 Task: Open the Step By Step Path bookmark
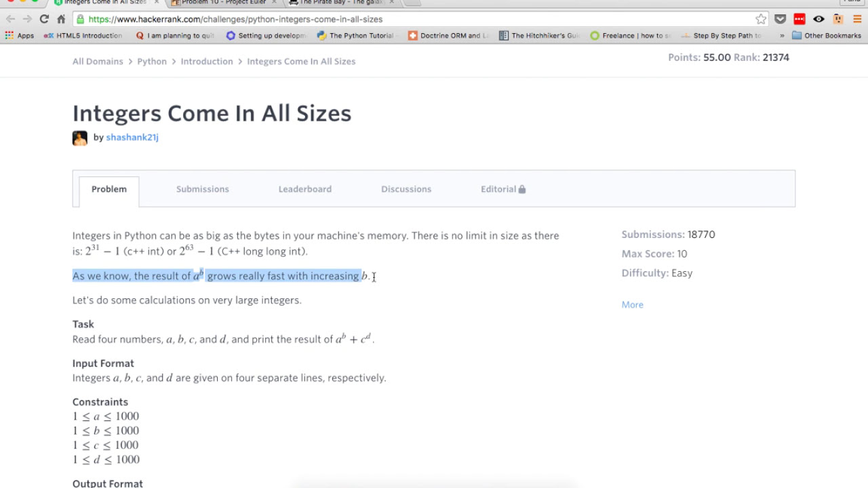tap(722, 35)
